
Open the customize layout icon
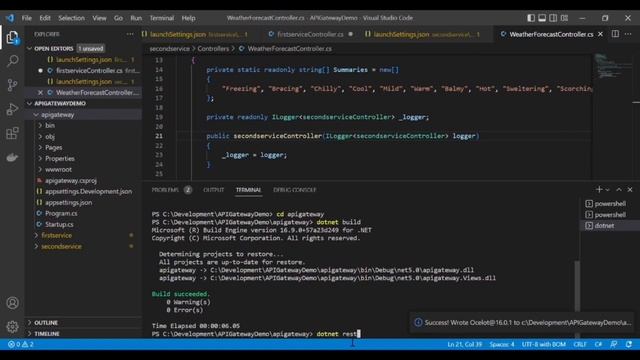[x=564, y=18]
